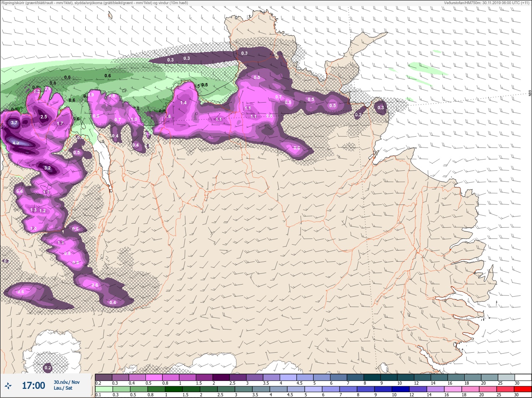Click the 'Veðurstofan/HM750m' model run text
Viewport: 532px width, 398px height.
pos(487,2)
